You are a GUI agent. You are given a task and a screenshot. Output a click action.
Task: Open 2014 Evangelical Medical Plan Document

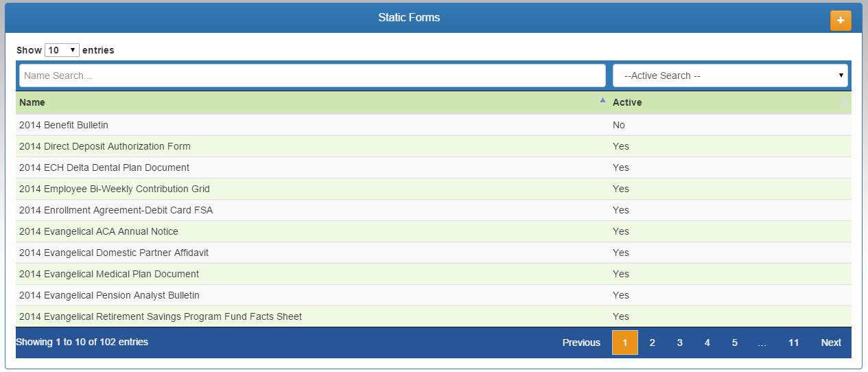point(109,274)
